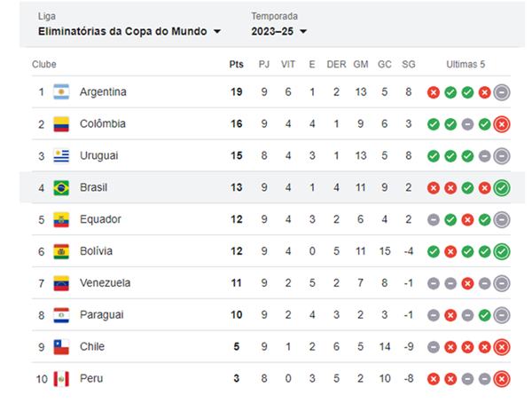Screen dimensions: 532x403
Task: Open the Paraguai team link
Action: (102, 315)
